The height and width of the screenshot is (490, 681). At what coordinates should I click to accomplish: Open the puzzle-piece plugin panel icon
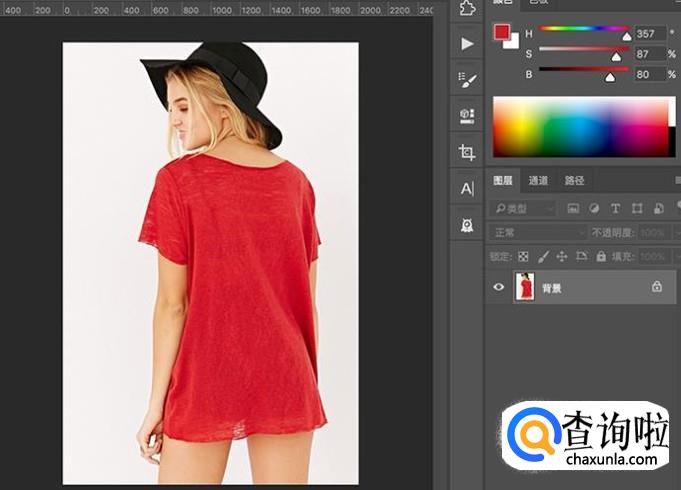point(466,9)
